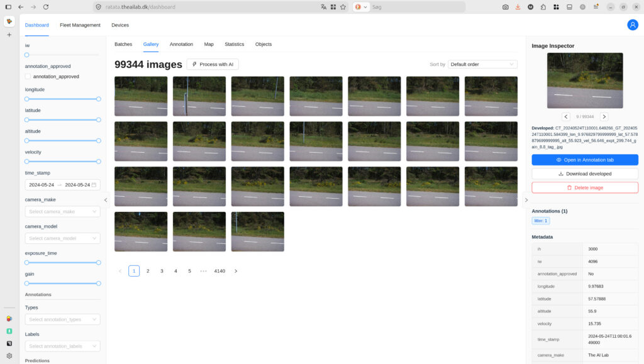This screenshot has width=644, height=364.
Task: Open the annotation Types dropdown
Action: pos(62,319)
